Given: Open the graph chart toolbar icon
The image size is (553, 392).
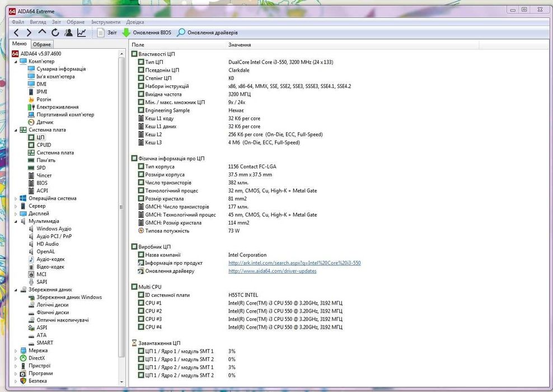Looking at the screenshot, I should point(82,33).
